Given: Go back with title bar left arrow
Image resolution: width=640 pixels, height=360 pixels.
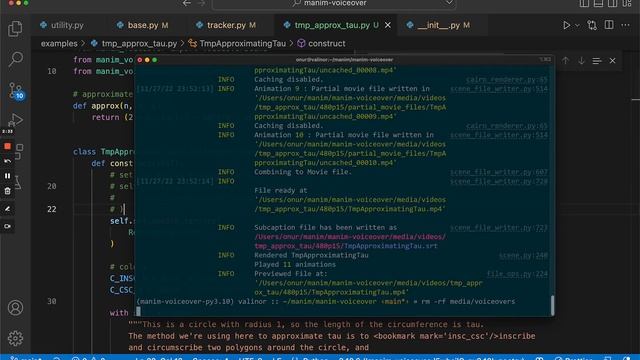Looking at the screenshot, I should point(187,3).
